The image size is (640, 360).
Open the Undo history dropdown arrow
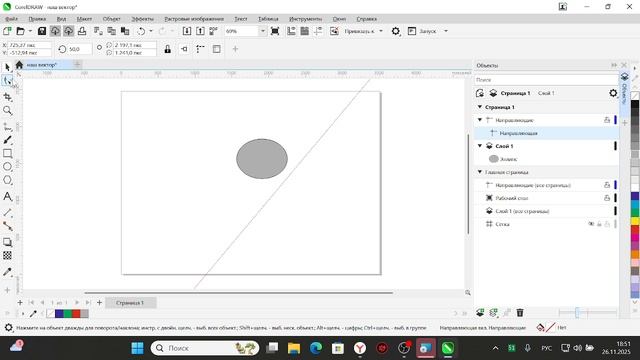(x=151, y=31)
